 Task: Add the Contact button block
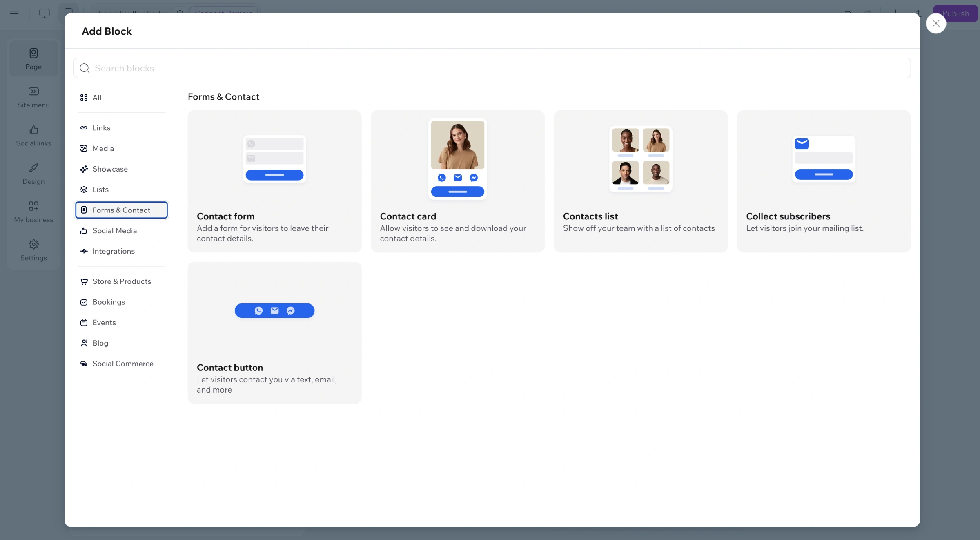pos(274,333)
